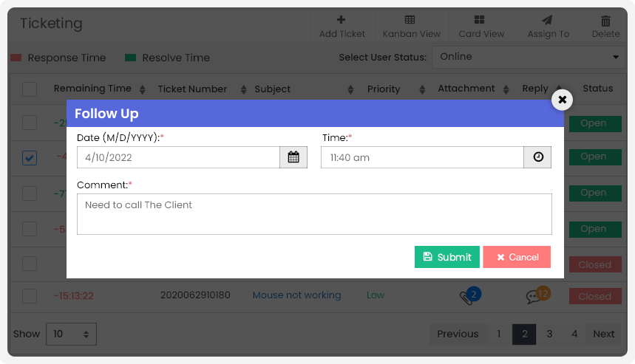Image resolution: width=635 pixels, height=364 pixels.
Task: Switch to Card View
Action: click(x=481, y=27)
